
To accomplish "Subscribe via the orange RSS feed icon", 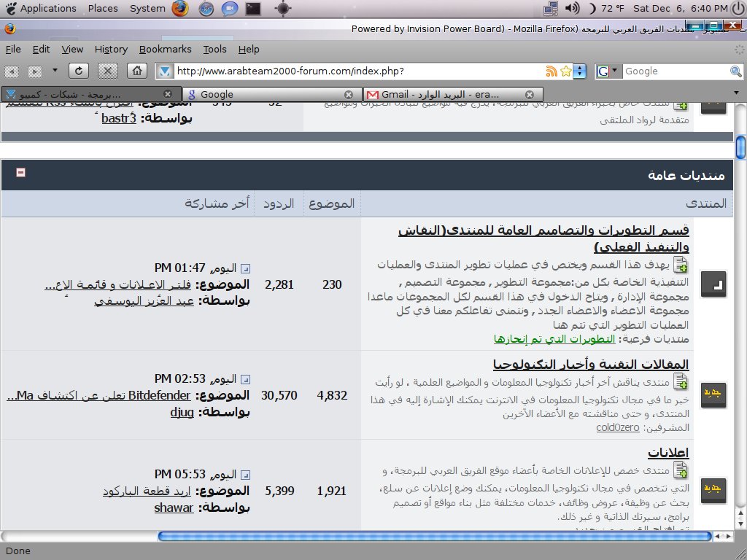I will [551, 71].
